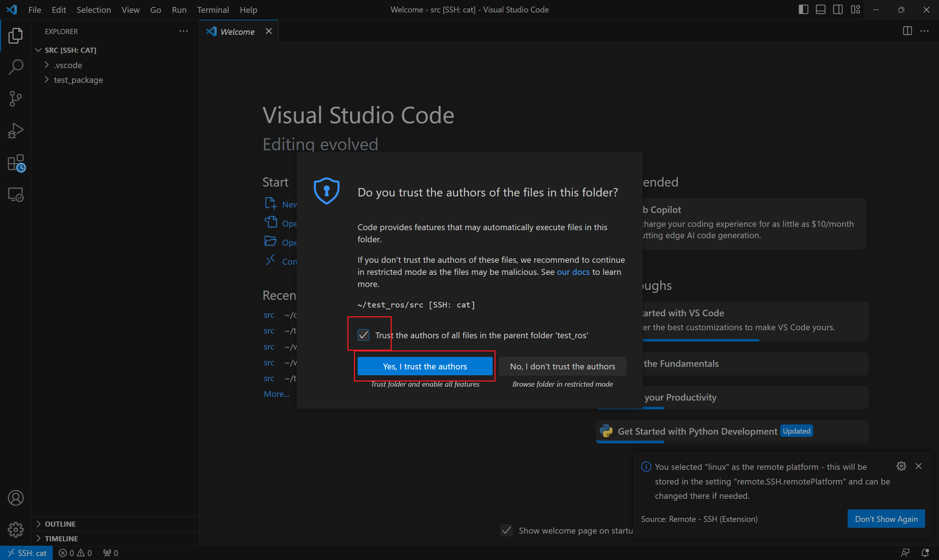Viewport: 939px width, 560px height.
Task: Open the Extensions view icon
Action: [16, 163]
